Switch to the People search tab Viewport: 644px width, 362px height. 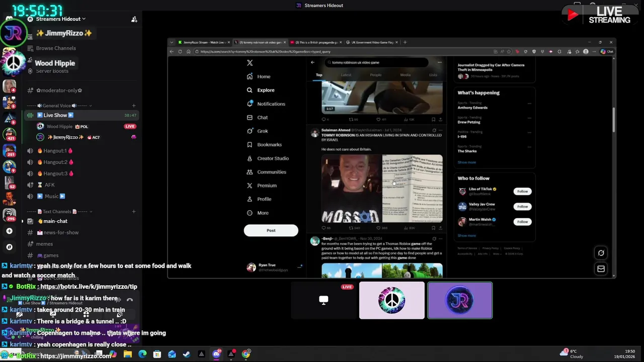coord(376,75)
